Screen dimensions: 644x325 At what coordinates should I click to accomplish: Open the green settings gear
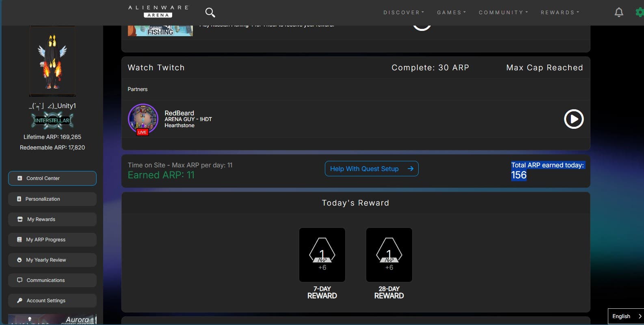[639, 13]
